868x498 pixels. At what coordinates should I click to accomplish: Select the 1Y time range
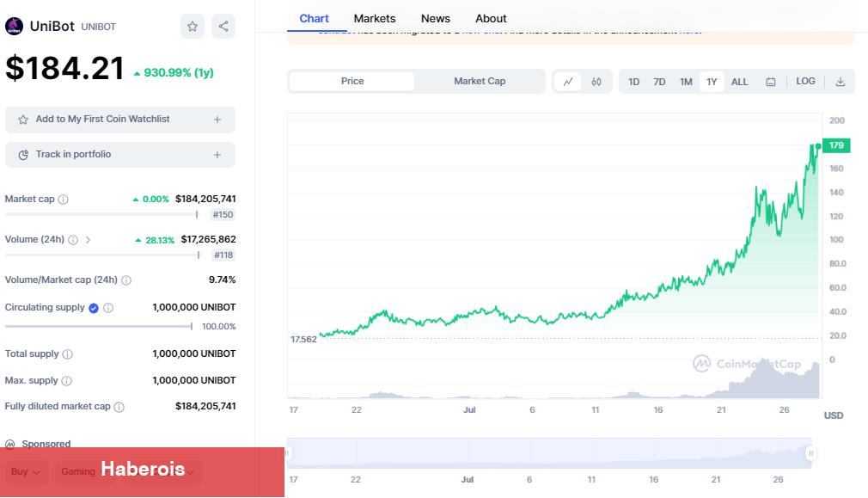pyautogui.click(x=712, y=82)
